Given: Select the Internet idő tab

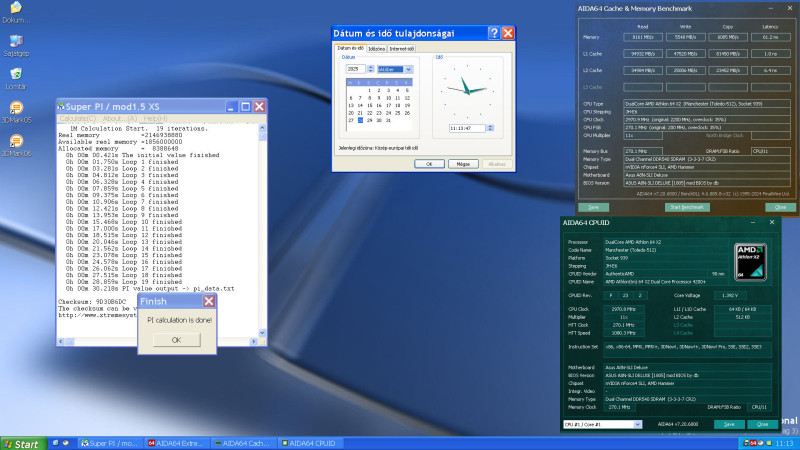Looking at the screenshot, I should point(402,49).
